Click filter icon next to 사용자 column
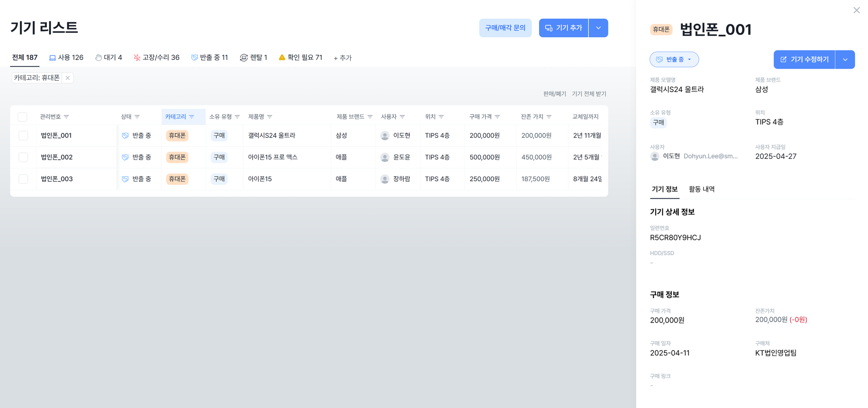Screen dimensions: 868x408 pyautogui.click(x=402, y=117)
